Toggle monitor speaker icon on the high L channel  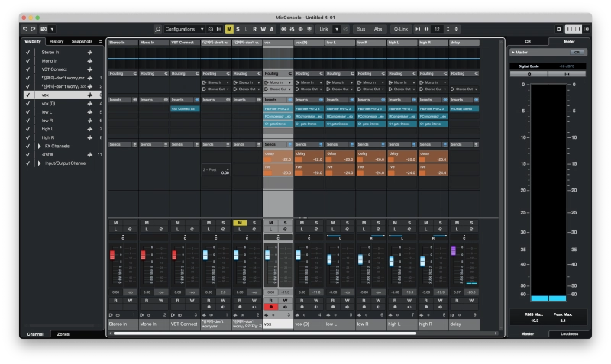click(x=409, y=308)
